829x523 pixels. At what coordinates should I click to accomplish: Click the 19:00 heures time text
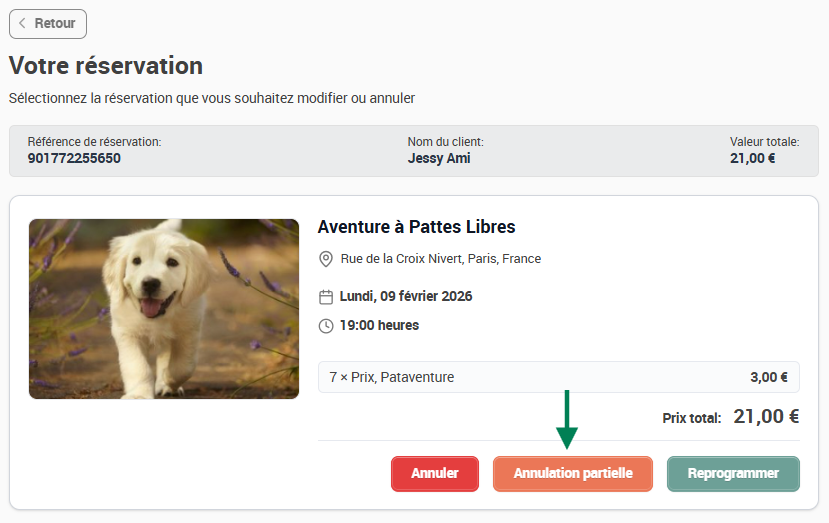coord(379,325)
